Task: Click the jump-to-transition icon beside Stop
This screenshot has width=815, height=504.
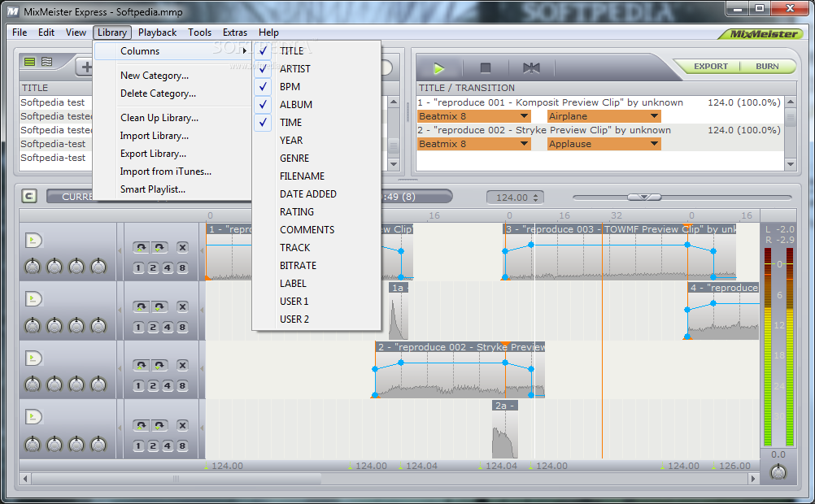Action: [x=531, y=68]
